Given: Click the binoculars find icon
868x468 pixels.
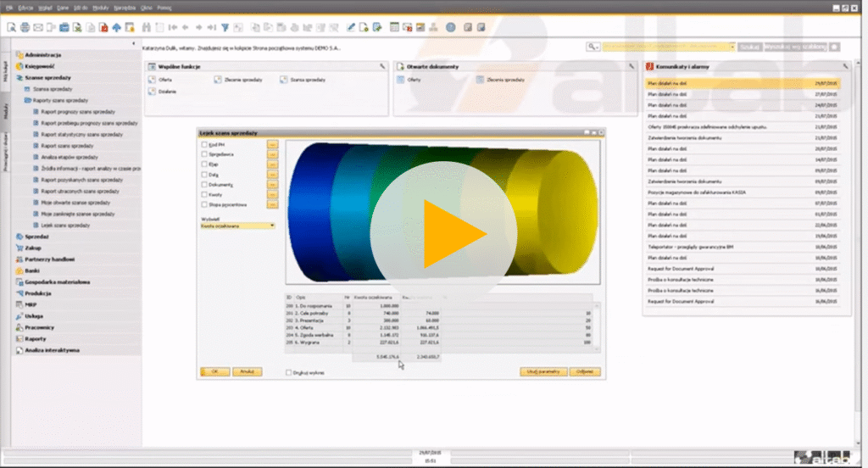Looking at the screenshot, I should point(148,27).
